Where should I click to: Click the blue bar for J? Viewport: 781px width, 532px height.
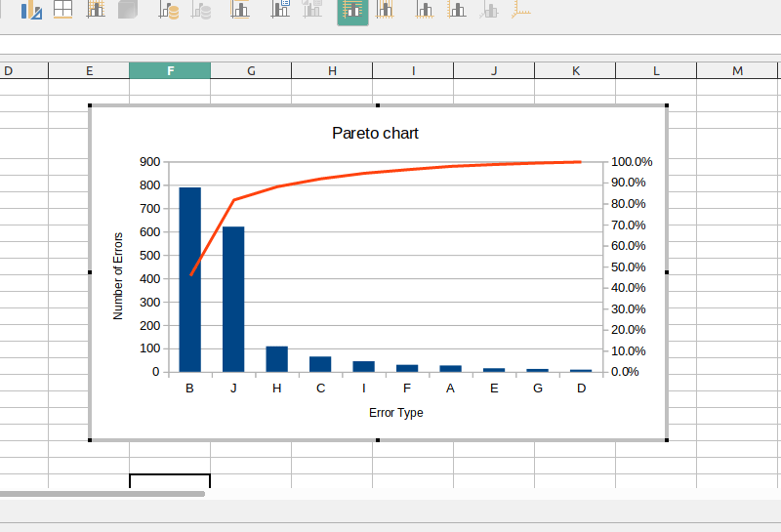click(x=233, y=300)
